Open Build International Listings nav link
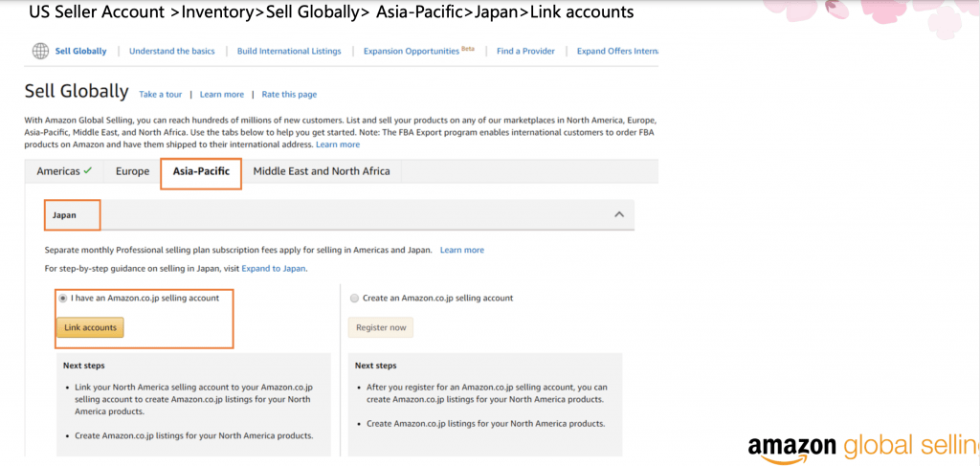Screen dimensions: 980x466 point(289,52)
